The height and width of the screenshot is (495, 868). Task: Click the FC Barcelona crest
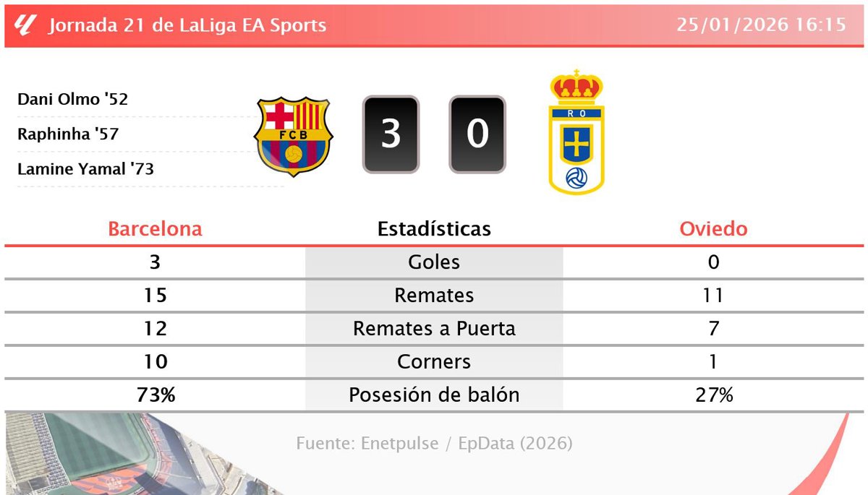(x=293, y=136)
